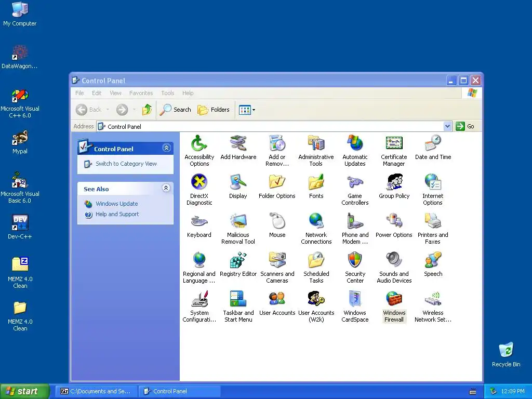Open the File menu
Image resolution: width=532 pixels, height=399 pixels.
[79, 93]
